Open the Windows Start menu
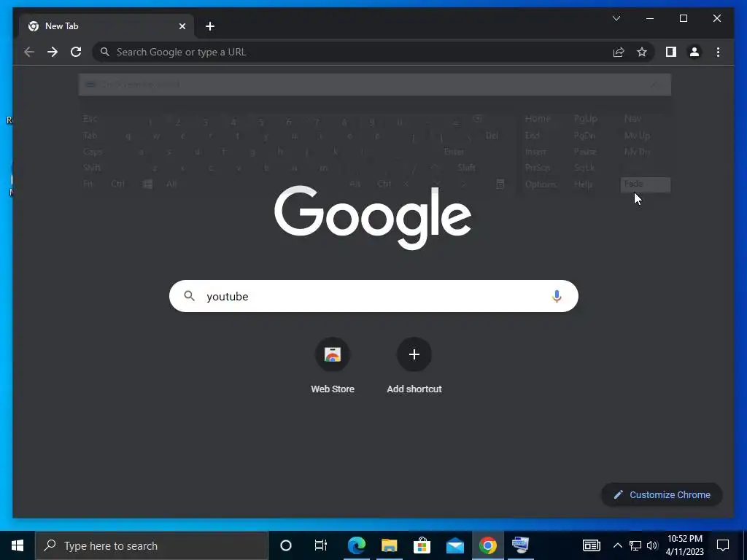Screen dimensions: 747x560 18,545
